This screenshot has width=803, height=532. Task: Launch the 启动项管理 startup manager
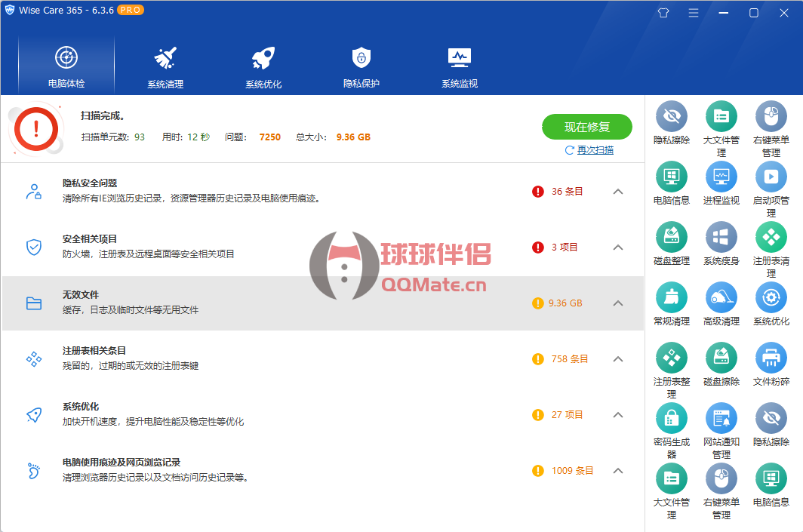coord(771,177)
